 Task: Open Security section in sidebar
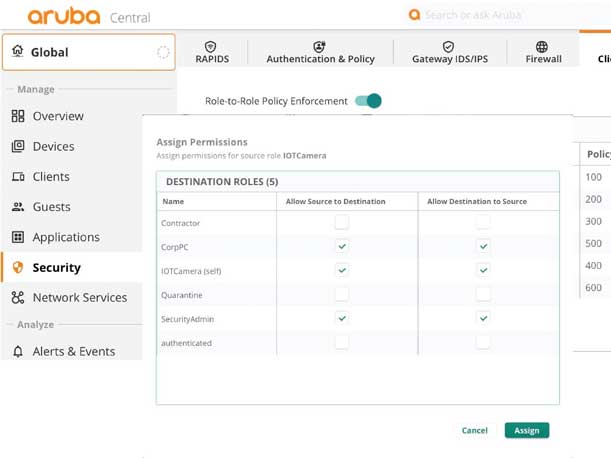point(56,267)
